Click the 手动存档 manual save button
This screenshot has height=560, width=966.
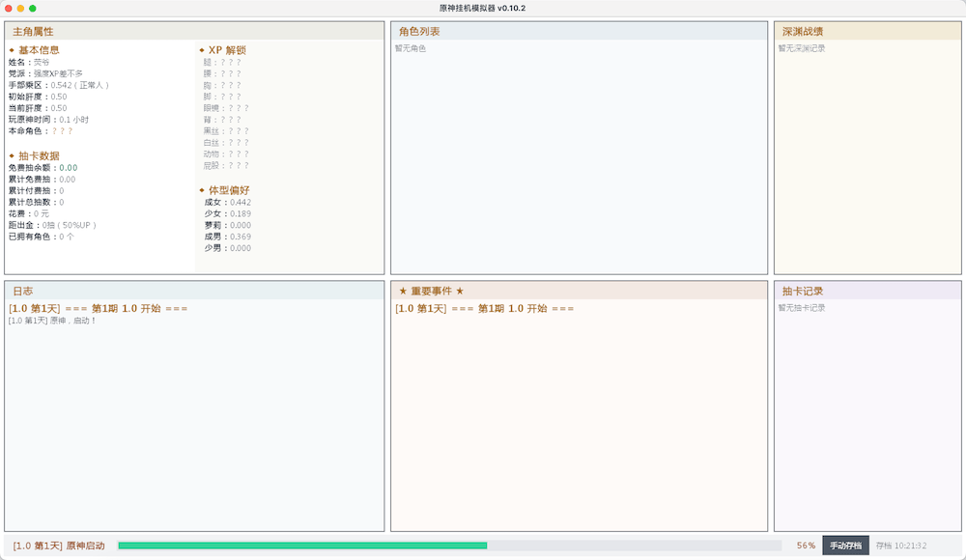coord(845,546)
